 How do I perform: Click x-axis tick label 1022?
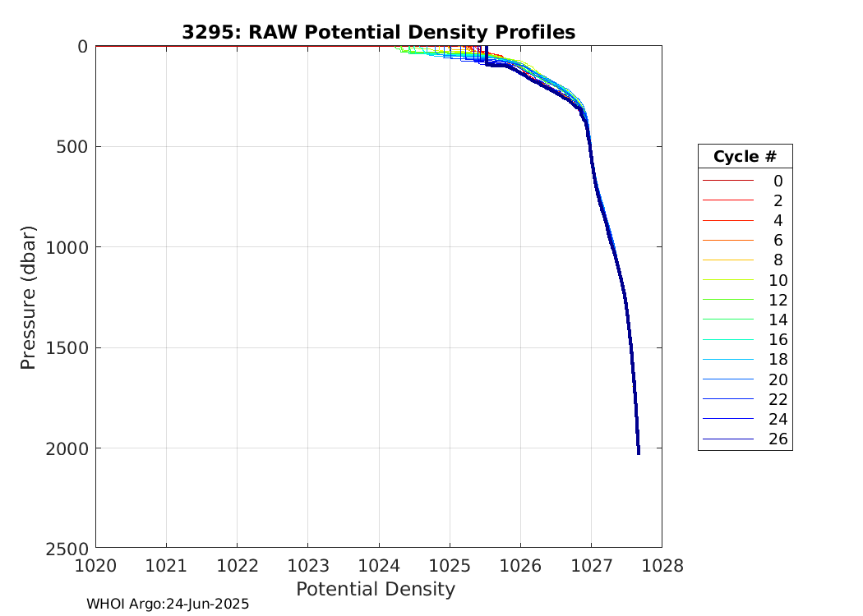238,565
